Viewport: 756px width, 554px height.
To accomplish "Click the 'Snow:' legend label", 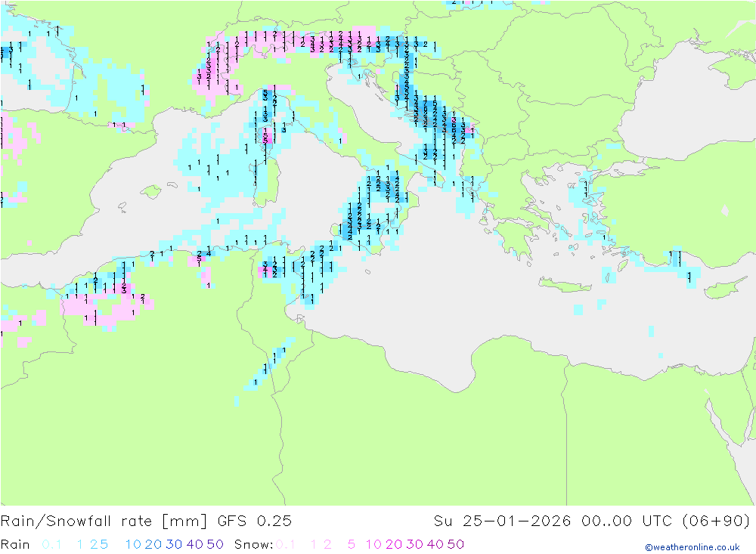I will click(x=253, y=544).
